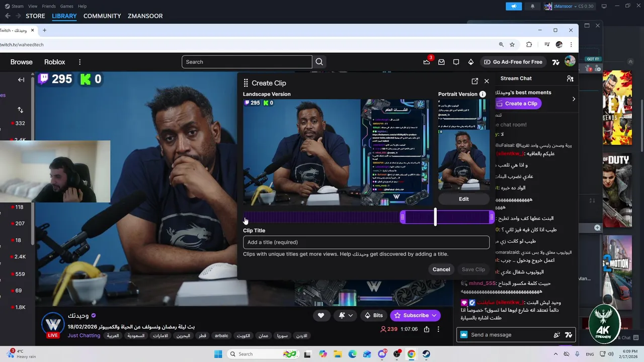644x362 pixels.
Task: Go back with Steam back arrow
Action: 8,16
